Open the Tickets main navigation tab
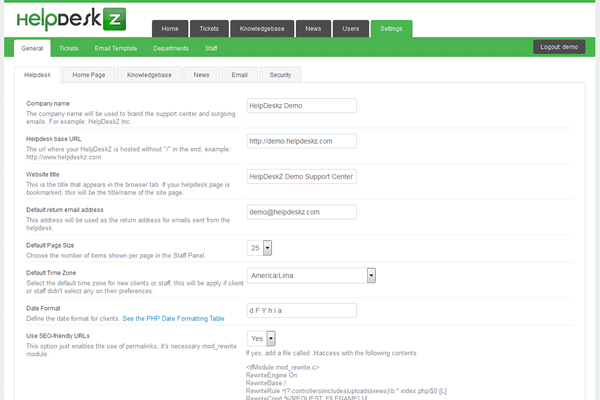The width and height of the screenshot is (600, 400). 209,29
